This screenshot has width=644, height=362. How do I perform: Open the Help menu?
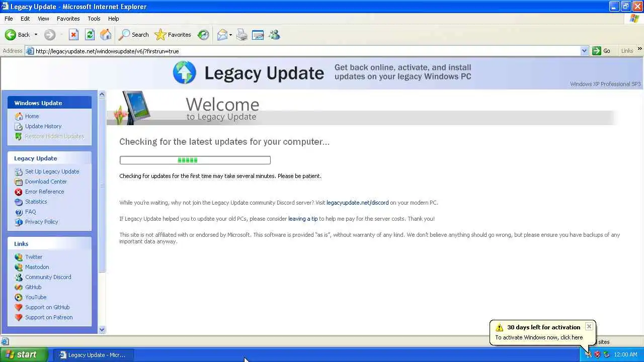113,19
